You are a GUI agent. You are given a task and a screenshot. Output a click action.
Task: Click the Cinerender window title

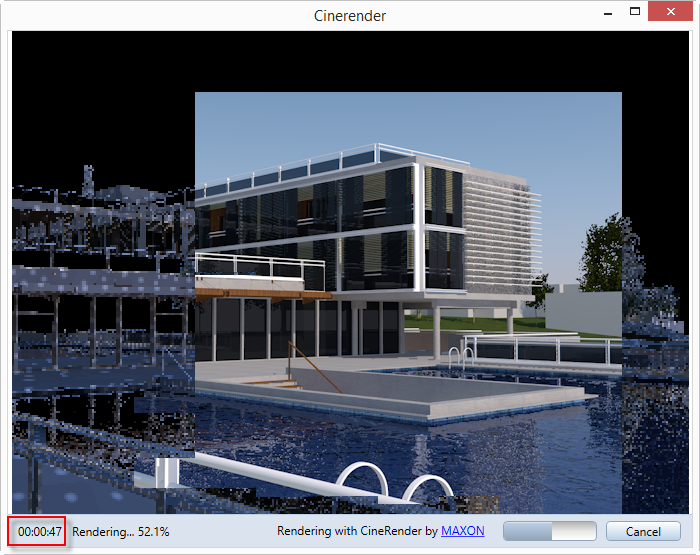(x=350, y=16)
